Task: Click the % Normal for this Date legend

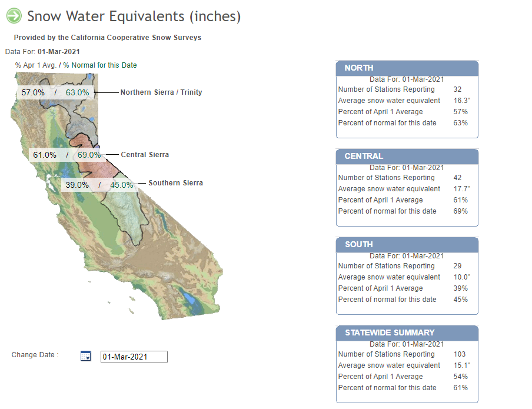Action: tap(100, 65)
